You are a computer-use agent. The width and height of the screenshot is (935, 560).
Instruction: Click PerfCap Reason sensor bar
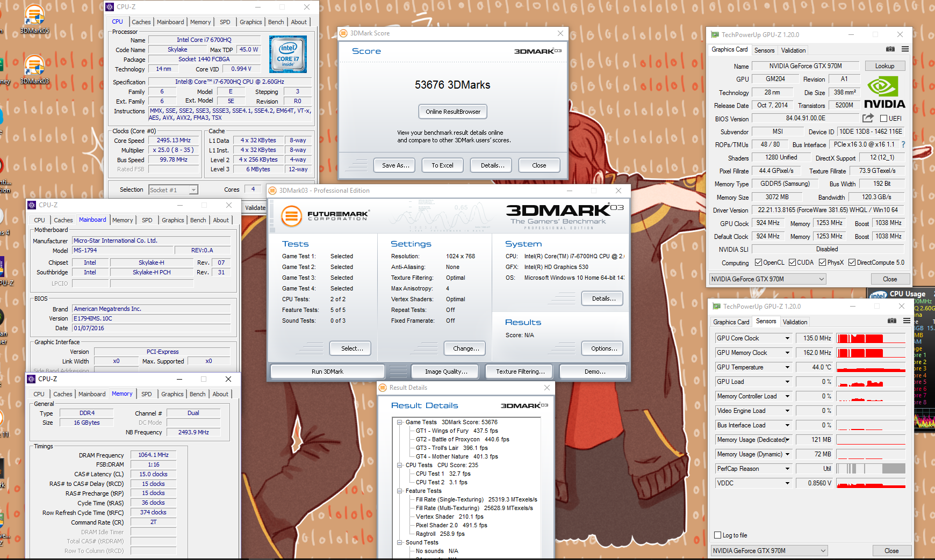click(x=871, y=469)
